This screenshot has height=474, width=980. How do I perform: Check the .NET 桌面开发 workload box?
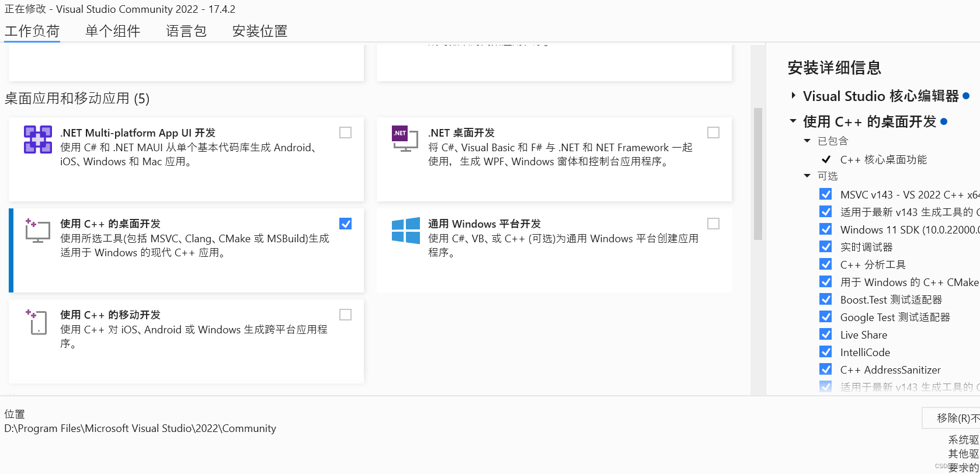tap(713, 133)
